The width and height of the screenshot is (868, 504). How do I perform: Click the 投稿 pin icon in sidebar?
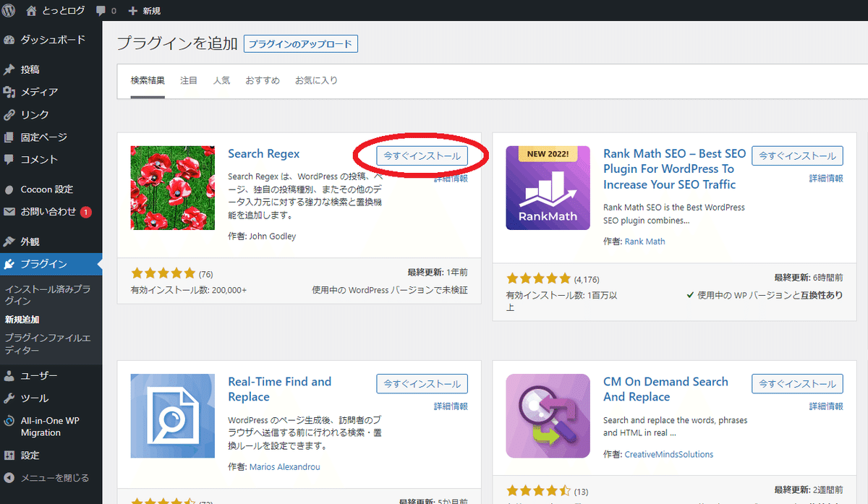9,70
